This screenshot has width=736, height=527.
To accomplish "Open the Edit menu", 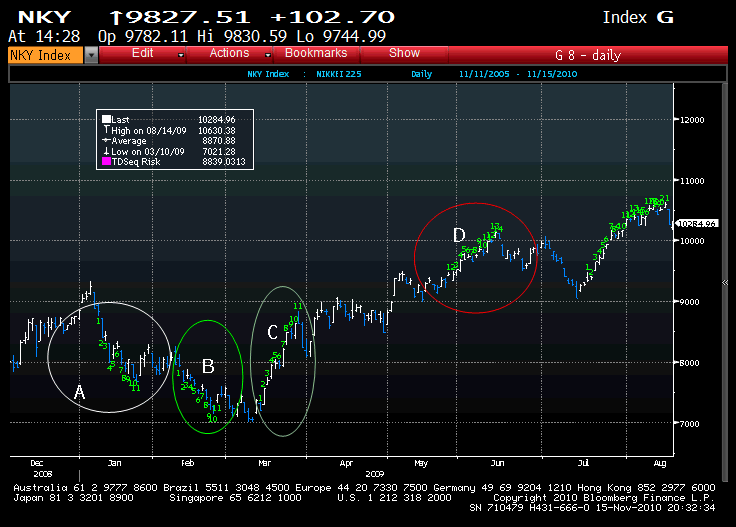I will pyautogui.click(x=143, y=53).
